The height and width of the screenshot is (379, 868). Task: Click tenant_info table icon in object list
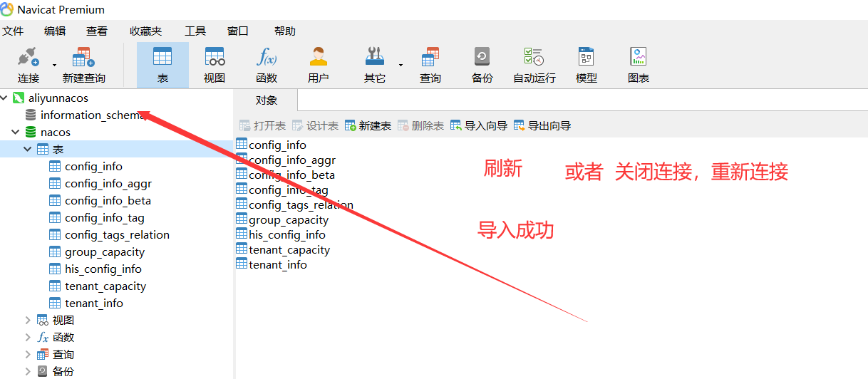point(242,264)
